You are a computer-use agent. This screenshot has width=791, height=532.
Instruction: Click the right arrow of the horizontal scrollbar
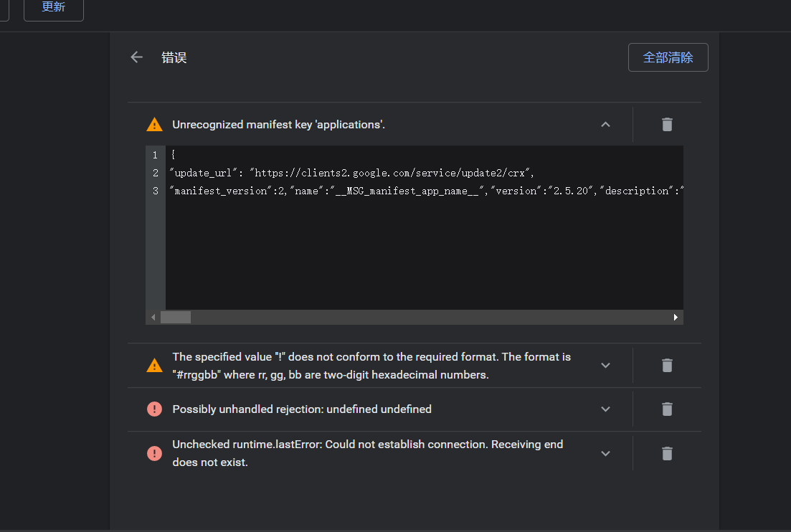tap(675, 316)
